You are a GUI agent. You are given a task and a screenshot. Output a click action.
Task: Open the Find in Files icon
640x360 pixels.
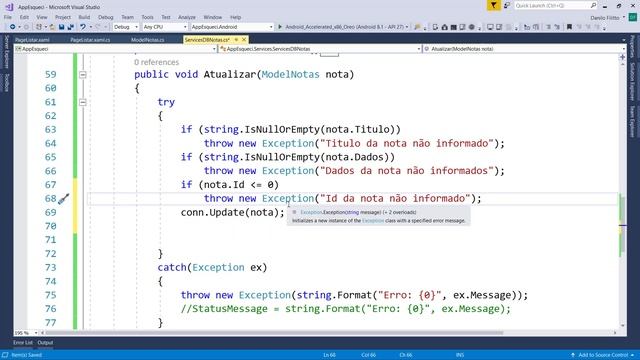pos(417,27)
